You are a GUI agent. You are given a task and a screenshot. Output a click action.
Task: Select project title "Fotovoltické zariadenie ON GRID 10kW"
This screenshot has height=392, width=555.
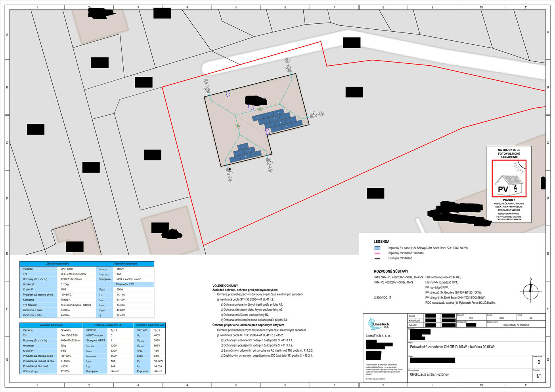[x=453, y=347]
